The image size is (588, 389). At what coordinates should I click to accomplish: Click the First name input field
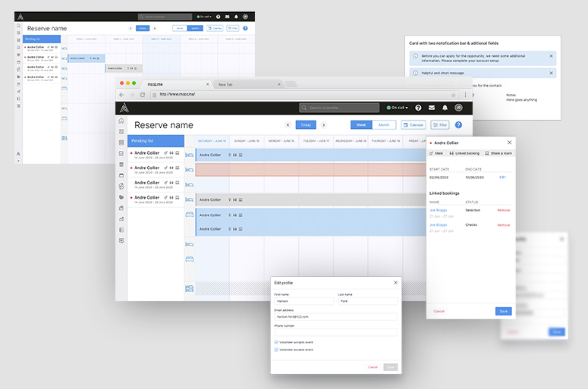point(303,302)
